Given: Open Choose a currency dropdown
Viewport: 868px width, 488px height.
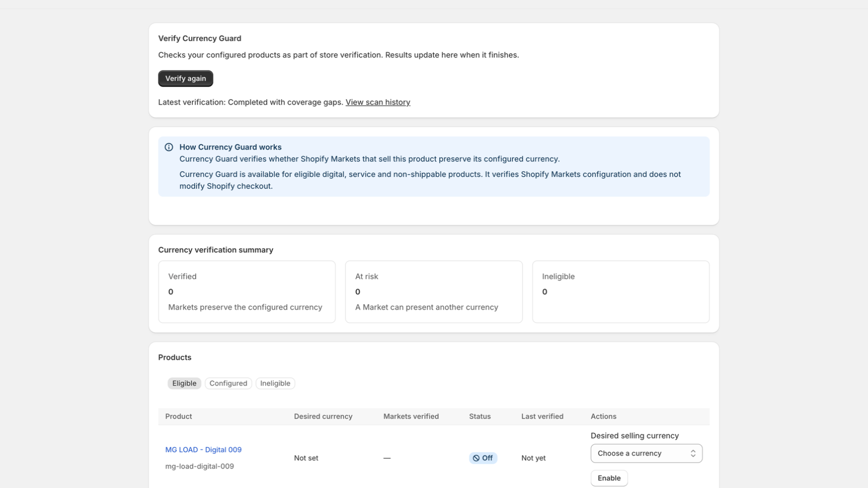Looking at the screenshot, I should pos(647,453).
